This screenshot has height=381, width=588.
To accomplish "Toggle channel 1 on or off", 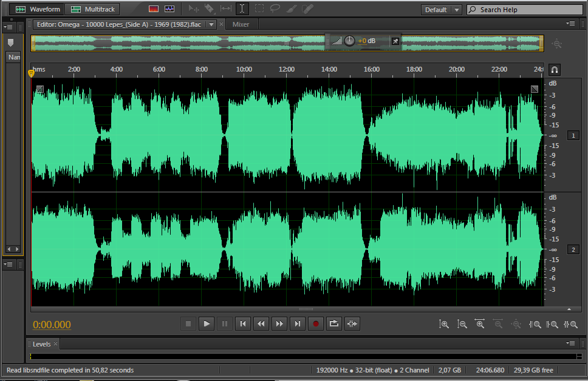I will pyautogui.click(x=573, y=136).
